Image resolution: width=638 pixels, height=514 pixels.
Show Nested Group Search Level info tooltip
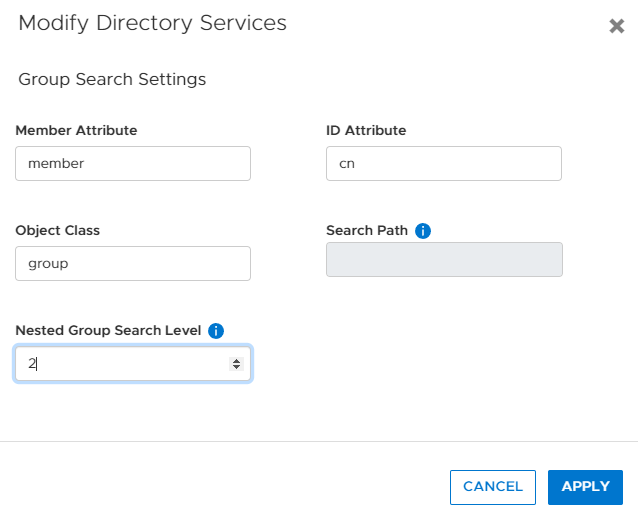(216, 331)
